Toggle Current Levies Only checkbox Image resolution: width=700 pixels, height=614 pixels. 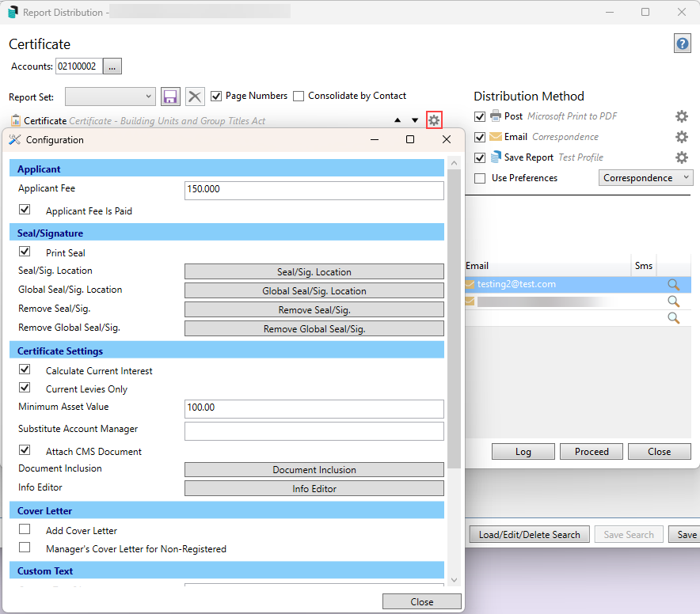pyautogui.click(x=25, y=388)
